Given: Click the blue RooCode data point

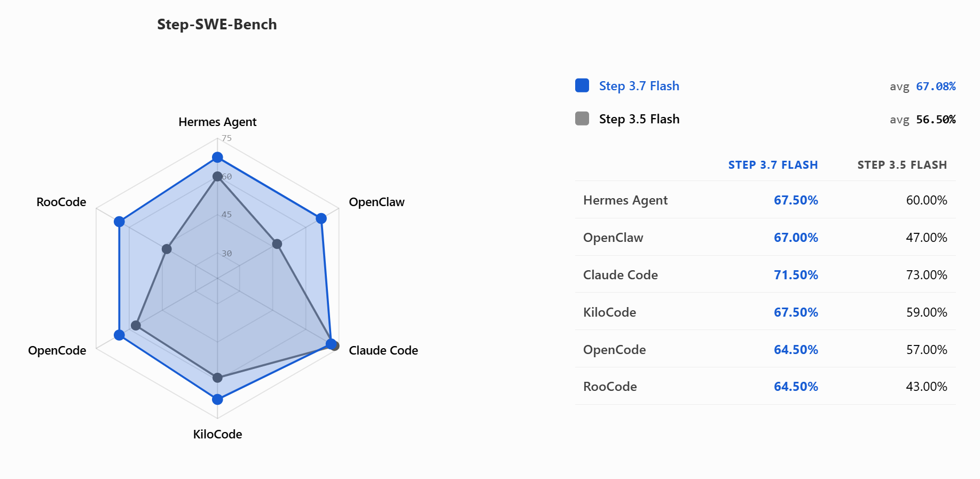Looking at the screenshot, I should (x=119, y=221).
